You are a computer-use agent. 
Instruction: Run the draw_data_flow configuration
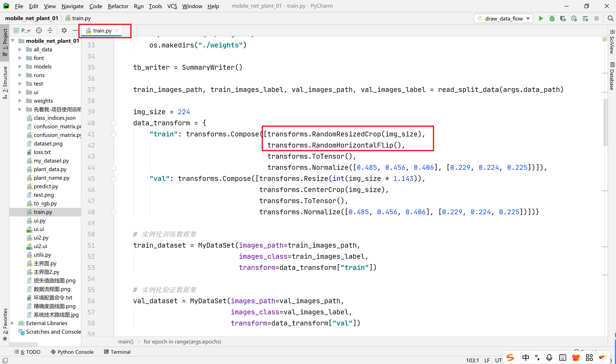point(541,19)
